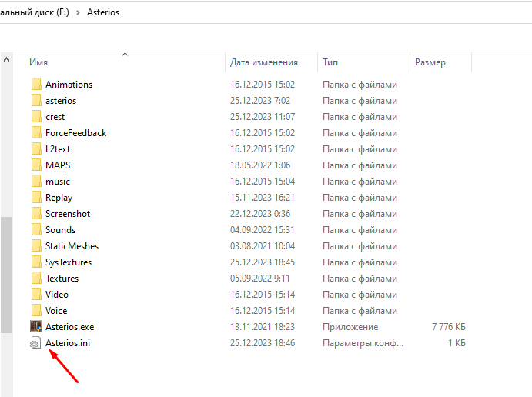Viewport: 532px width, 397px height.
Task: Click the date 13.11.2021 18:23
Action: click(263, 327)
